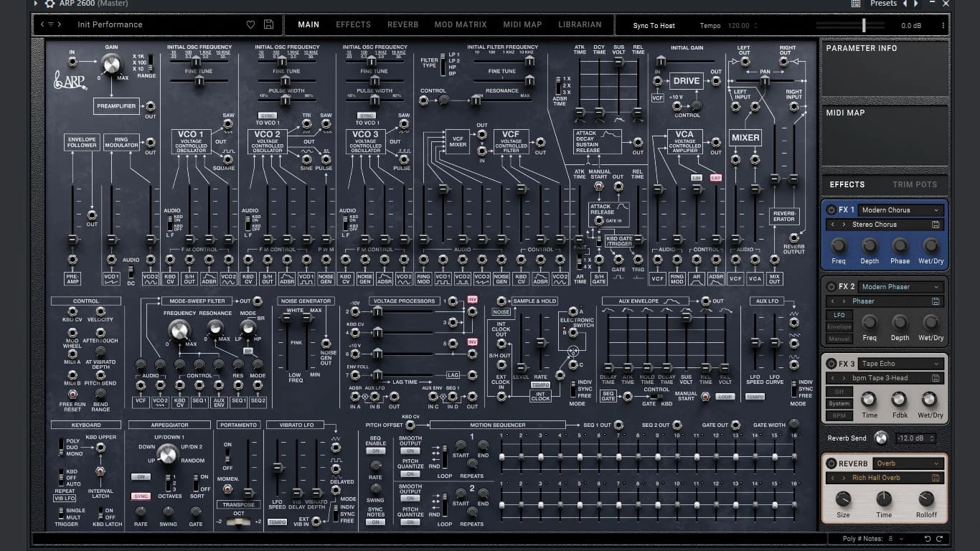Open the MOD MATRIX tab

click(461, 24)
